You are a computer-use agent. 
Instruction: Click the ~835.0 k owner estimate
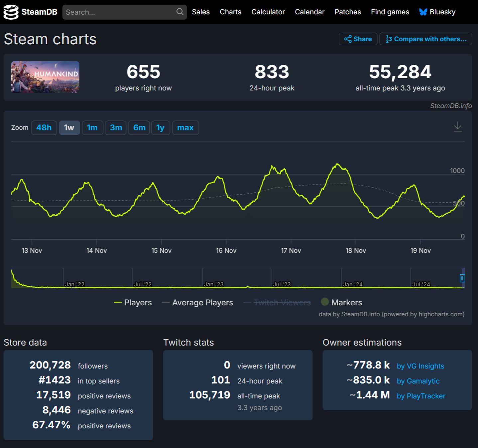pyautogui.click(x=368, y=380)
